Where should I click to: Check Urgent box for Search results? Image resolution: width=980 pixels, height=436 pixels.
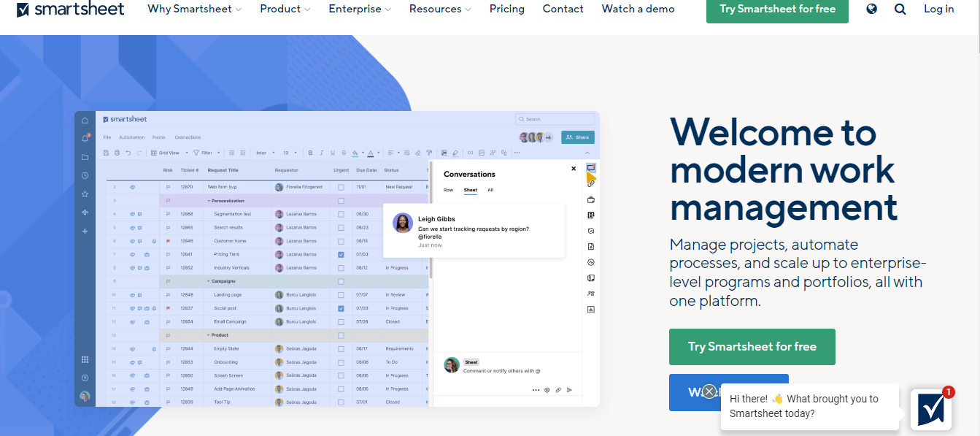[x=341, y=227]
